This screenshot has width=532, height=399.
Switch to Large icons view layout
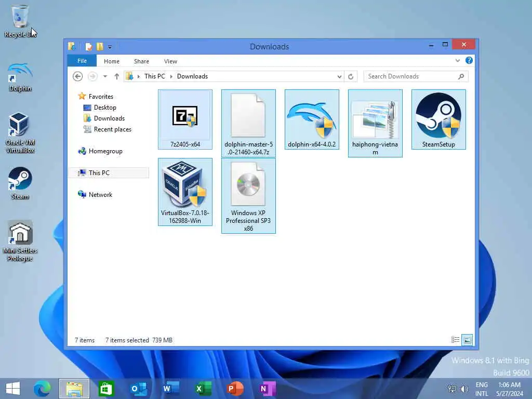(467, 340)
